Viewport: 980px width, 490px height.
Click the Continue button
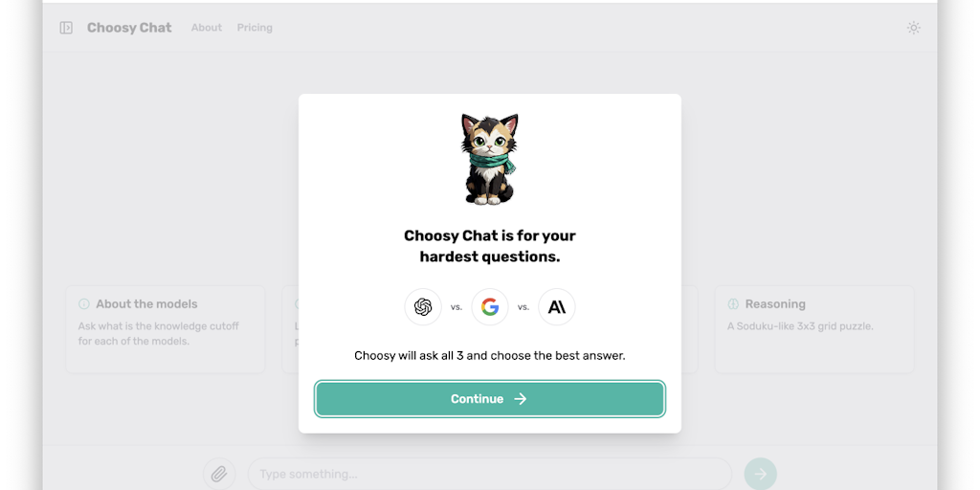[x=490, y=399]
